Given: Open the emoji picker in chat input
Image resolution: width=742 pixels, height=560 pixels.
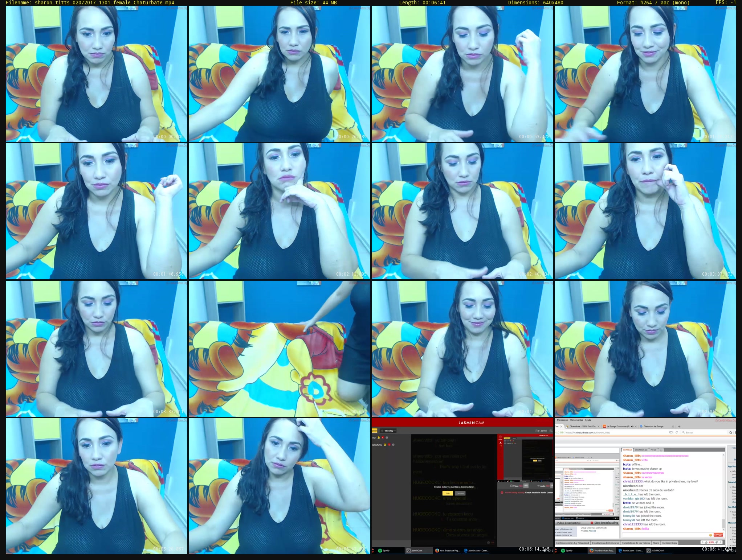Looking at the screenshot, I should point(710,535).
